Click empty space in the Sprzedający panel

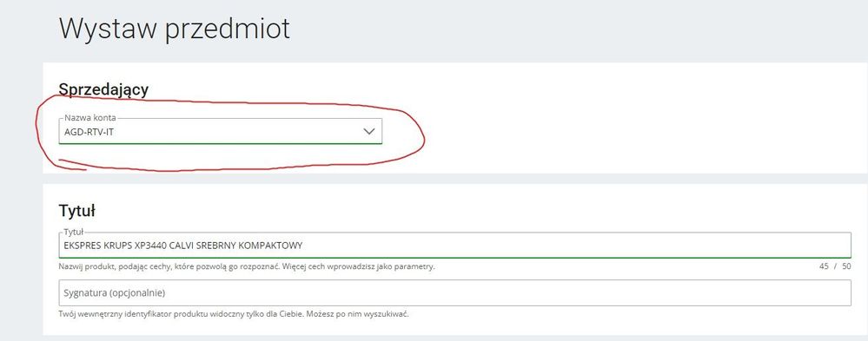coord(637,121)
